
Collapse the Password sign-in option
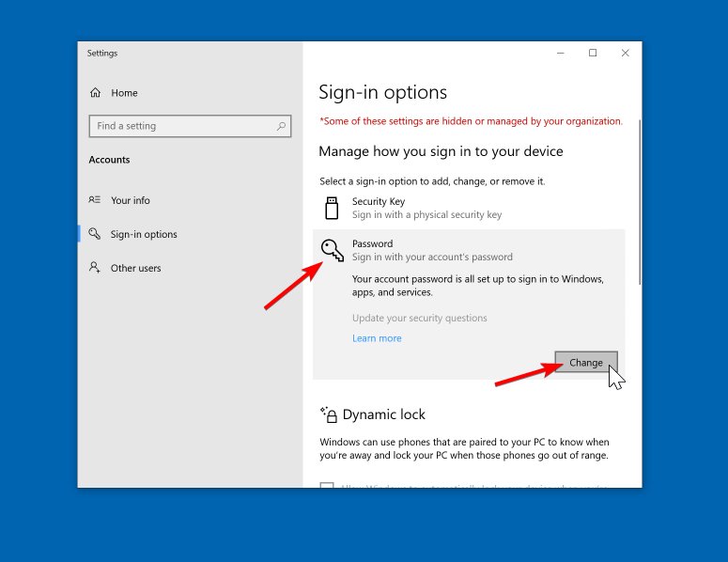tap(432, 250)
